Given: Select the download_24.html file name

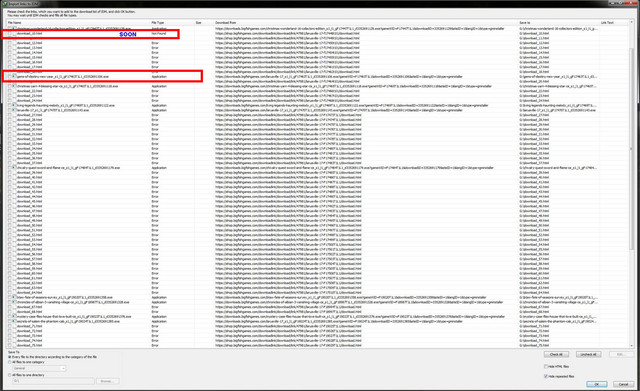Looking at the screenshot, I should [29, 100].
